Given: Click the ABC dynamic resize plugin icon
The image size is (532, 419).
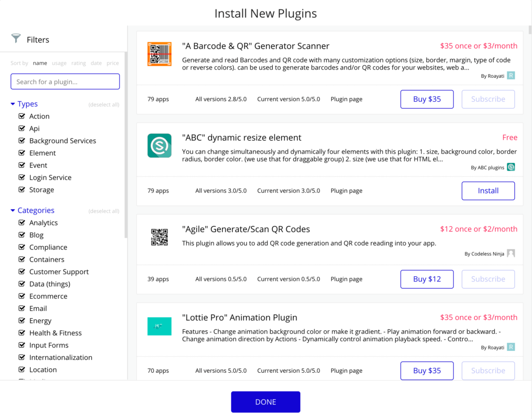Looking at the screenshot, I should point(159,146).
